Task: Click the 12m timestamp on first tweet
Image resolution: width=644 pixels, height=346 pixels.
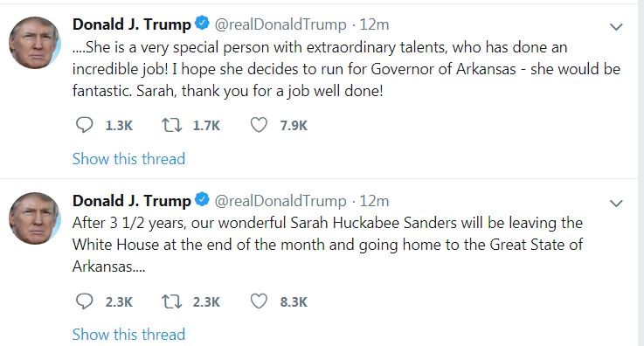Action: [374, 24]
